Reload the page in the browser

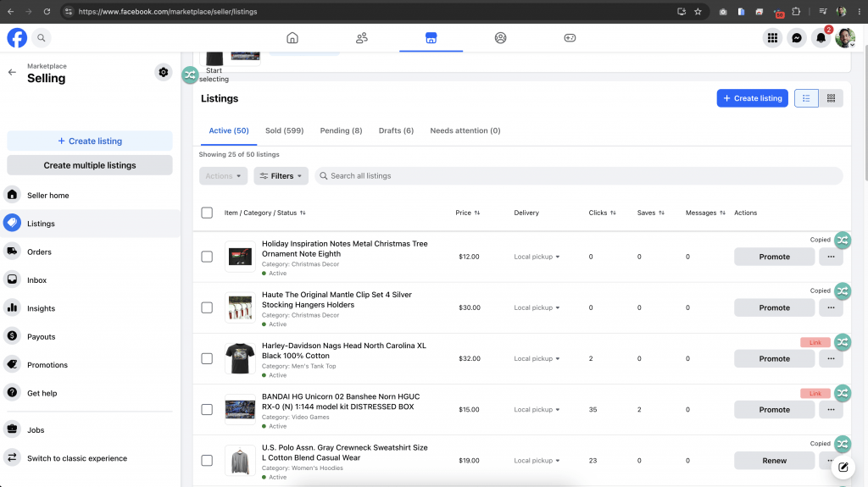47,11
